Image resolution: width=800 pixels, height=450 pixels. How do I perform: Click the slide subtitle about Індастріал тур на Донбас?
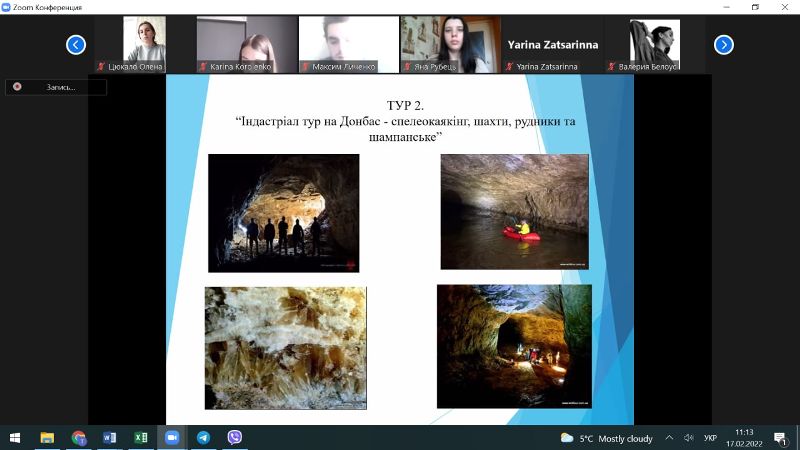tap(405, 129)
